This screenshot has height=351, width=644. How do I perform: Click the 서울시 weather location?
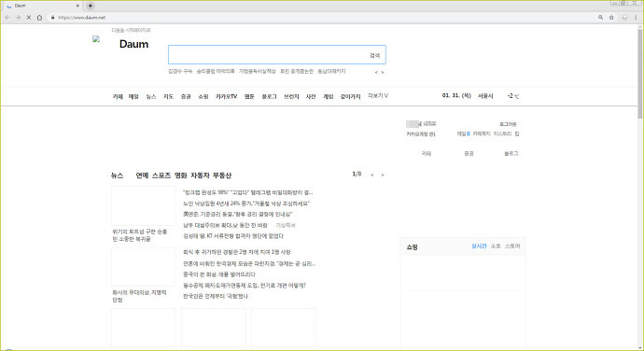485,96
